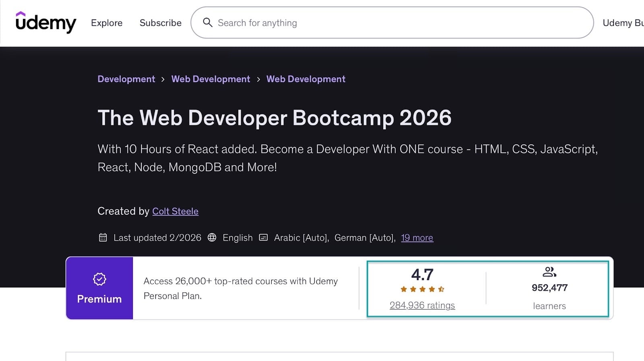This screenshot has height=361, width=644.
Task: Click the Premium badge checkmark icon
Action: [99, 279]
